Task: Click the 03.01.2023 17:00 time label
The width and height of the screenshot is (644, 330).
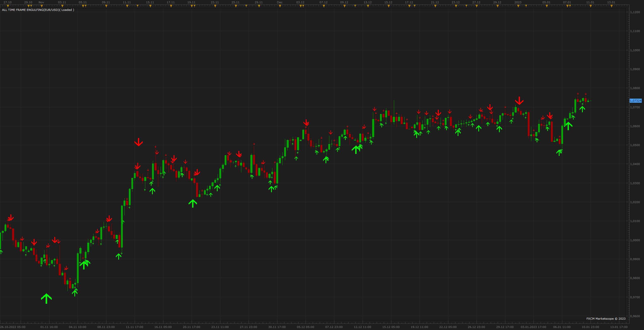Action: pos(533,327)
